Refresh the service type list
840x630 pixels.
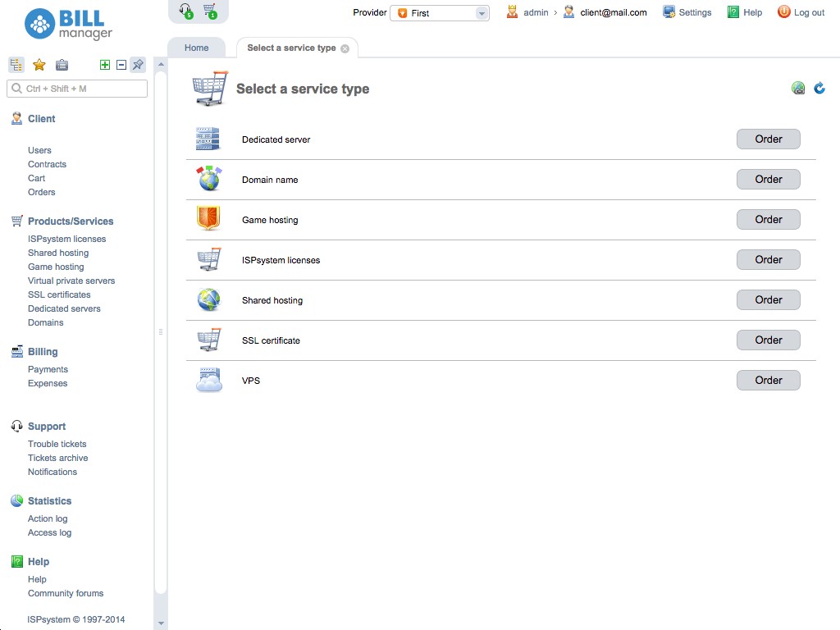(819, 87)
